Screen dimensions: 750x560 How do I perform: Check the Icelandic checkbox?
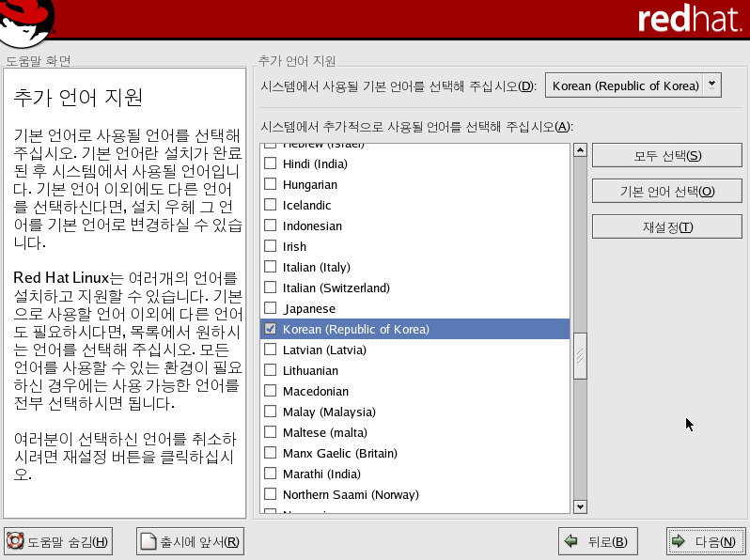[271, 205]
